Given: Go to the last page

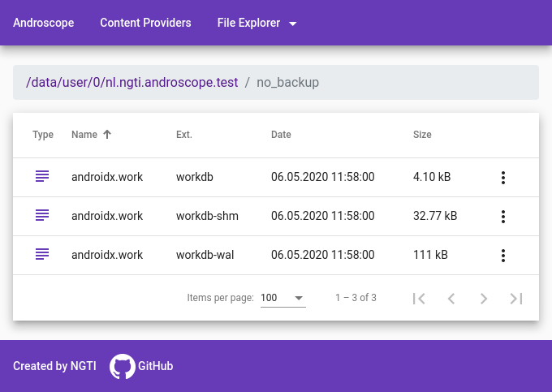Looking at the screenshot, I should (x=516, y=299).
